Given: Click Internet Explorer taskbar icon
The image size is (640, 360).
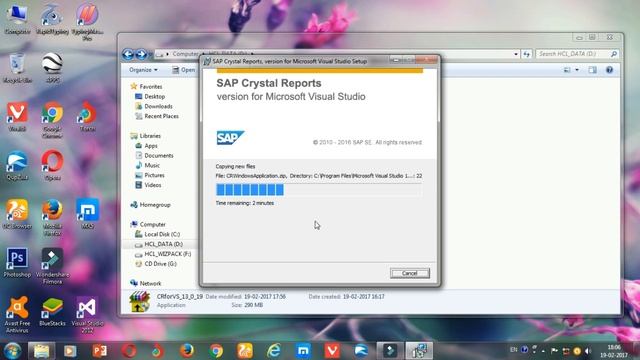Looking at the screenshot, I should pos(274,351).
